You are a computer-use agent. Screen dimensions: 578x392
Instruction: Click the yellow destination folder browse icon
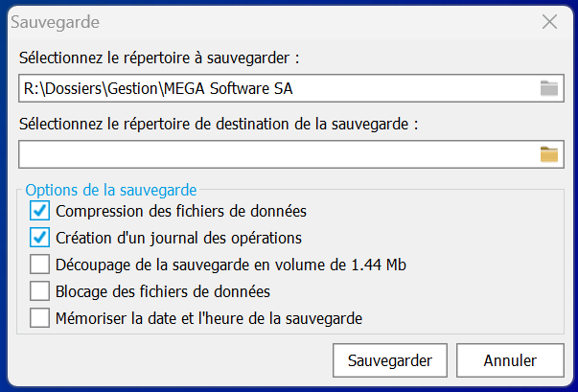click(548, 154)
